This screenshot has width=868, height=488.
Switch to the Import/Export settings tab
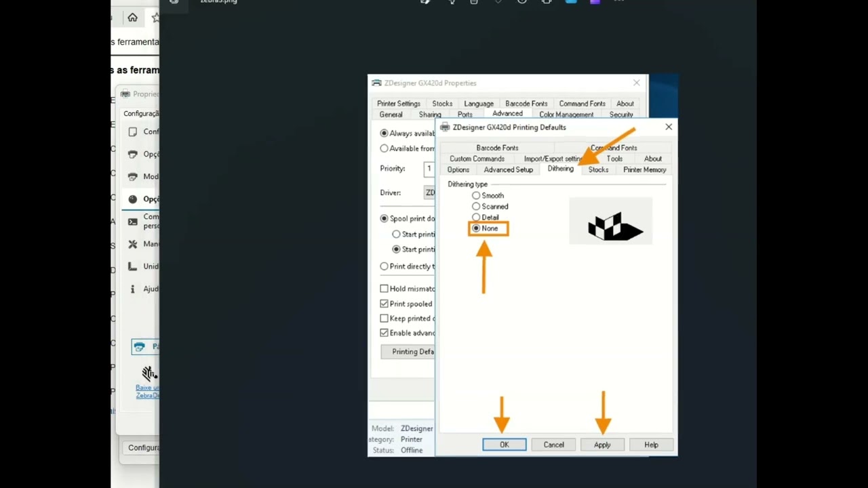pos(552,159)
